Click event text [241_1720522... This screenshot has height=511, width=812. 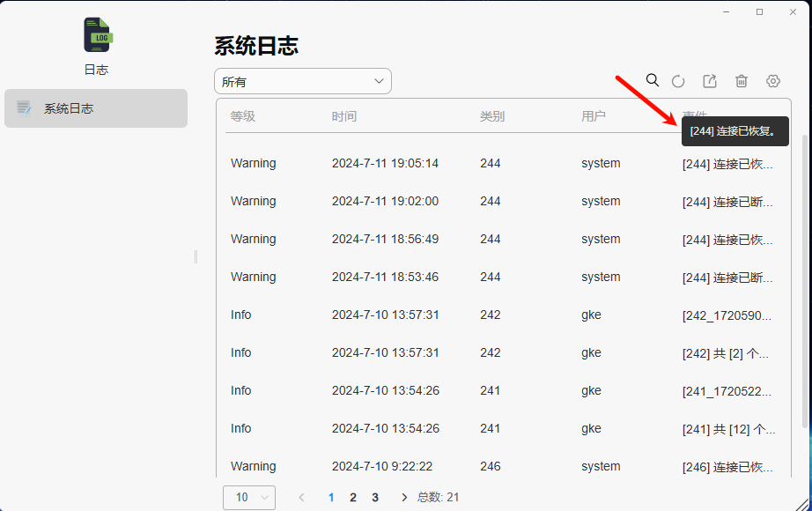[x=727, y=391]
